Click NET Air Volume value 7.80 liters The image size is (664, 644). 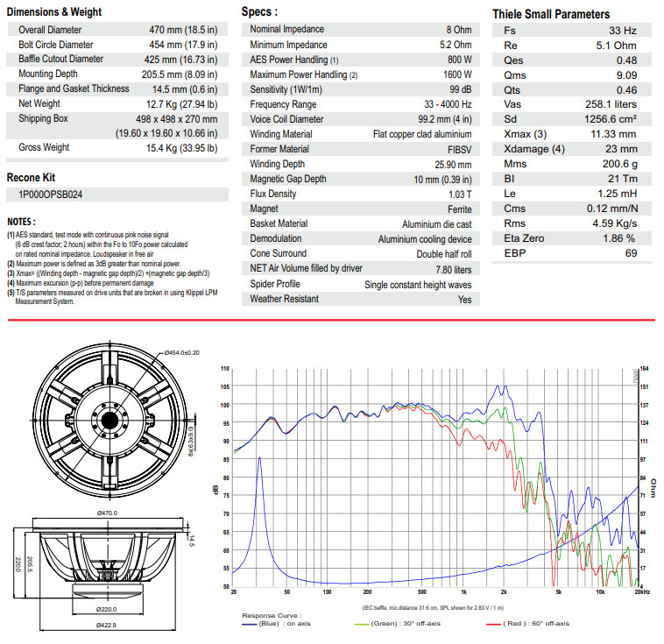(454, 270)
